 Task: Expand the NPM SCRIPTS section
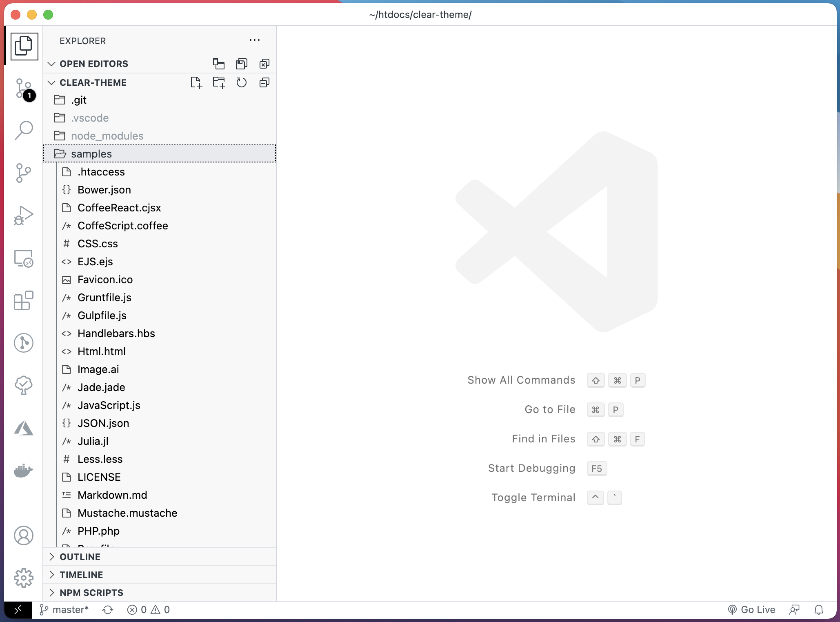[x=91, y=593]
